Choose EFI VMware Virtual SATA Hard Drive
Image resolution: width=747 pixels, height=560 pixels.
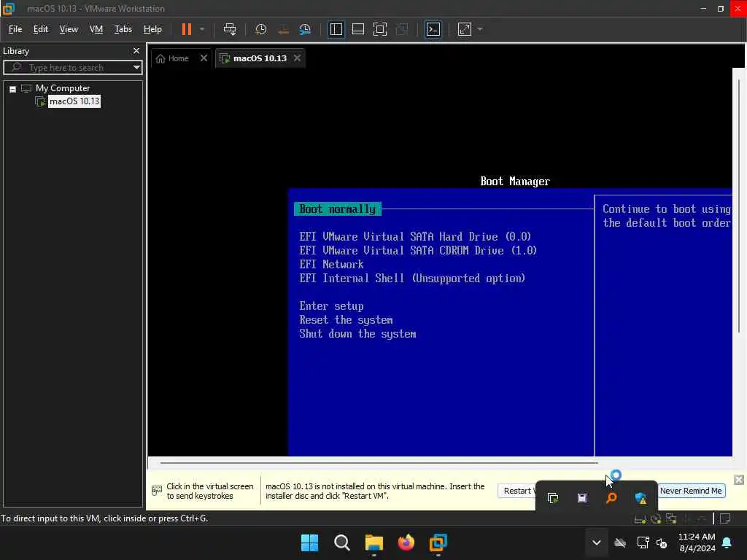(x=415, y=237)
